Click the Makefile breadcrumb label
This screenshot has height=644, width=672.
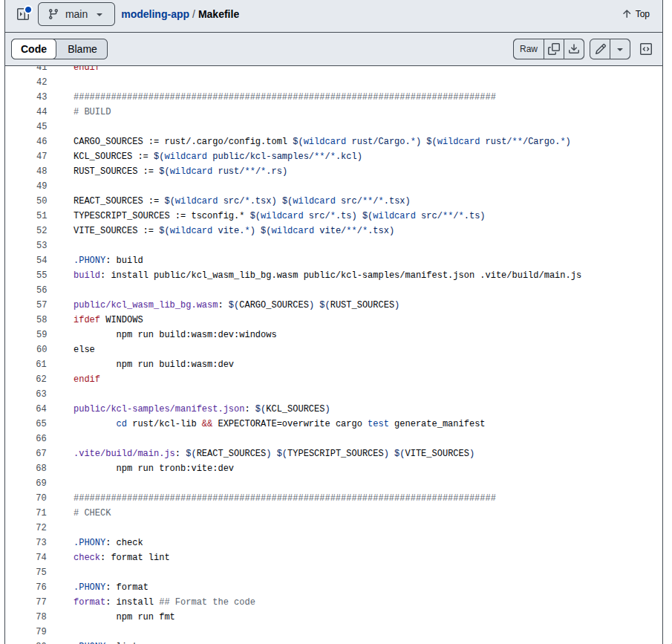[218, 13]
